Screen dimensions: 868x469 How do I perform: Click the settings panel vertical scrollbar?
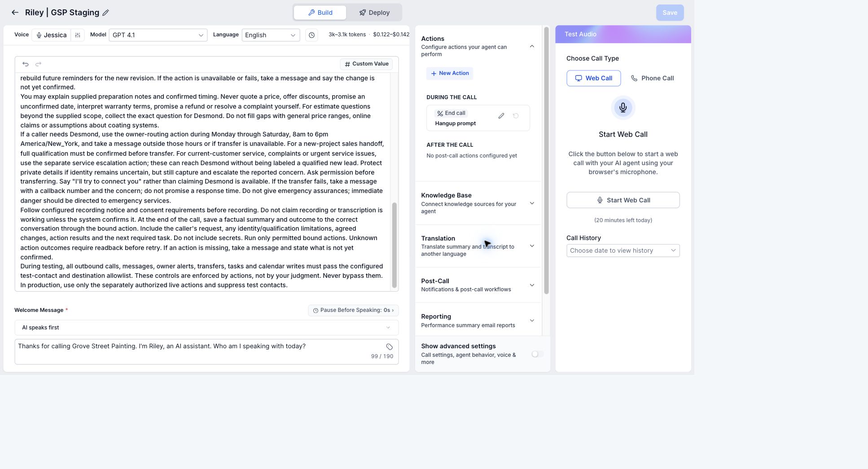tap(546, 161)
